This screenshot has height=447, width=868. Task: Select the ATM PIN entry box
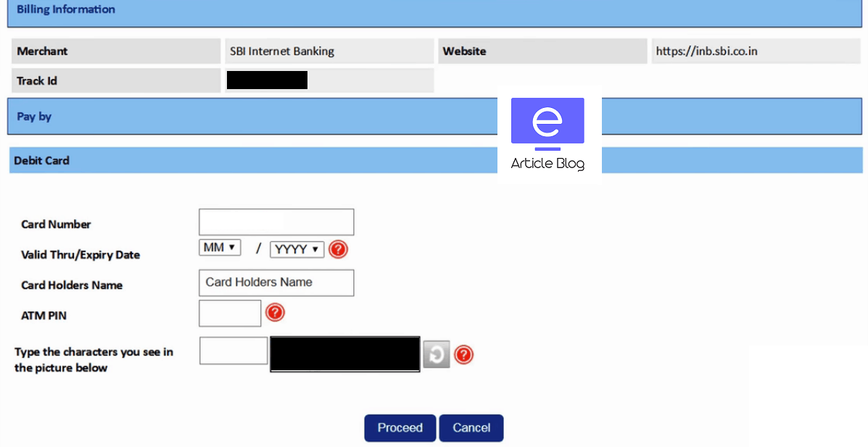coord(229,313)
